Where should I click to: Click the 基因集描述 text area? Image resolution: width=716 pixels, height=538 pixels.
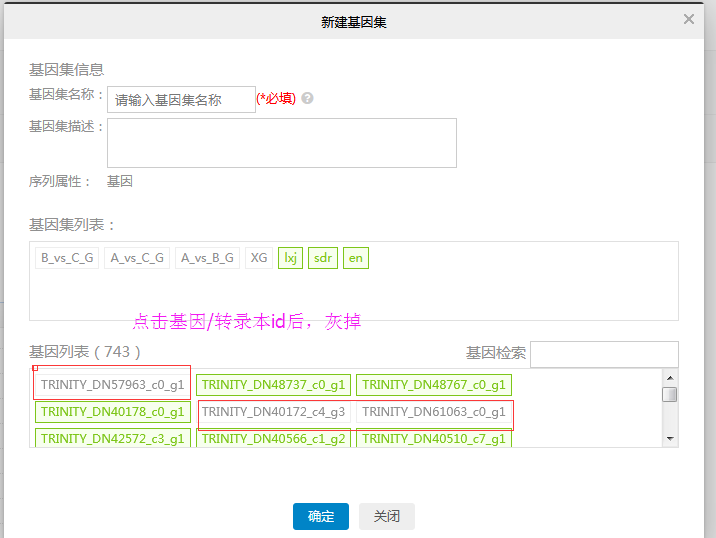pyautogui.click(x=282, y=143)
